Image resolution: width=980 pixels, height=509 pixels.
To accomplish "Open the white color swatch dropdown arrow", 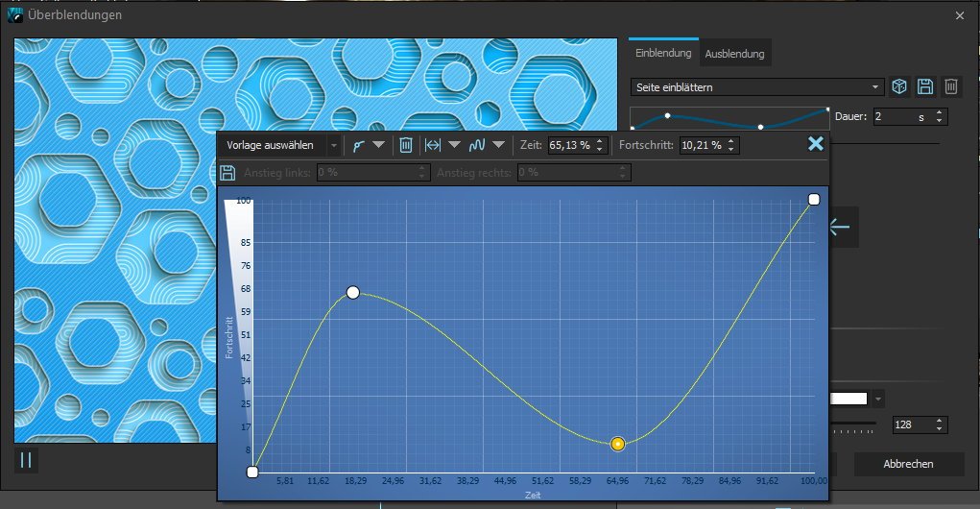I will pos(877,399).
